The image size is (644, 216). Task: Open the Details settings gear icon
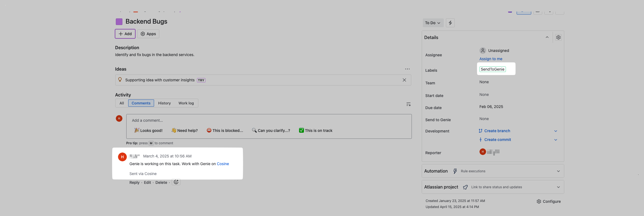pyautogui.click(x=558, y=37)
